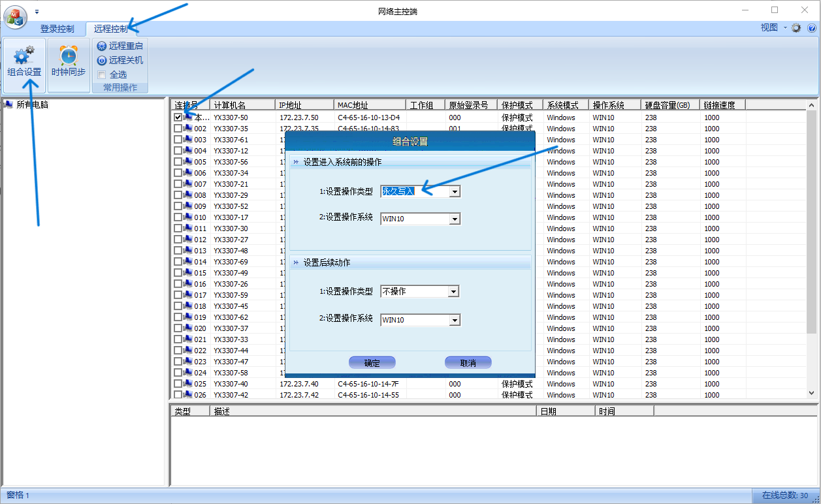Tick the 全选 checkbox in the ribbon
Screen dimensions: 821x504
102,75
